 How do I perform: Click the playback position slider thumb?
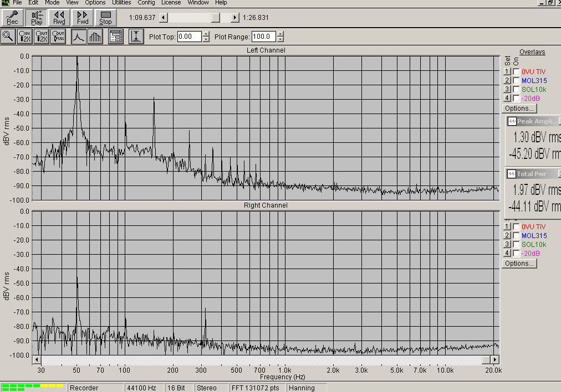(216, 18)
